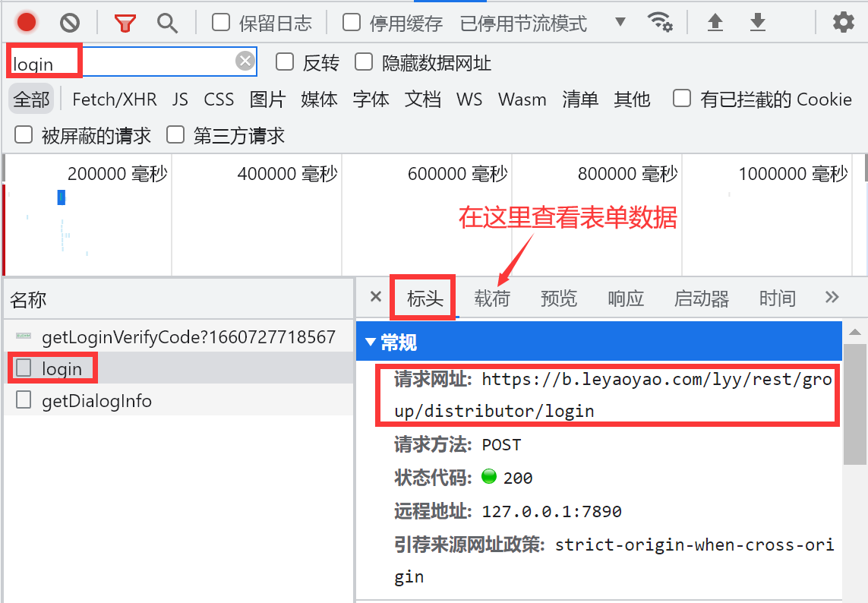
Task: Switch to the 响应 tab
Action: coord(626,298)
